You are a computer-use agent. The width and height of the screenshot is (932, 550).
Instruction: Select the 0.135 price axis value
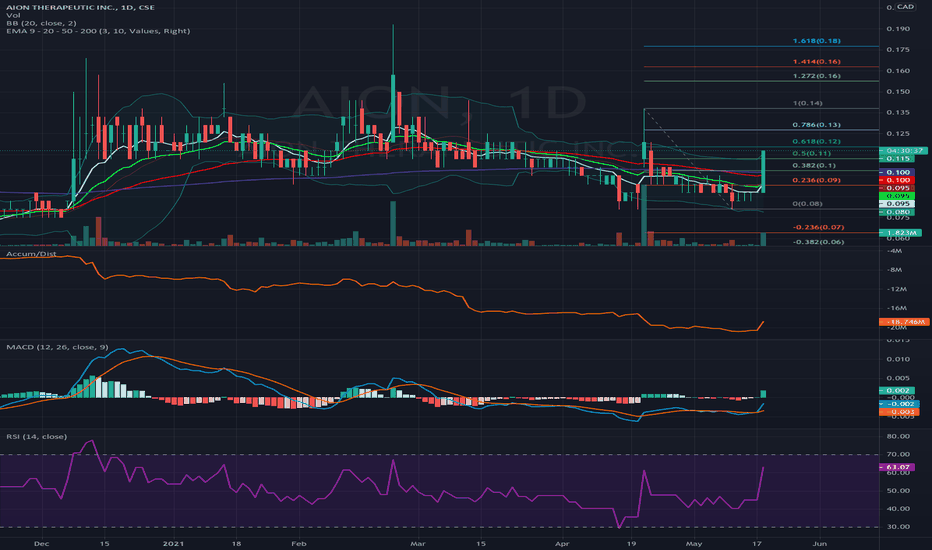click(898, 112)
